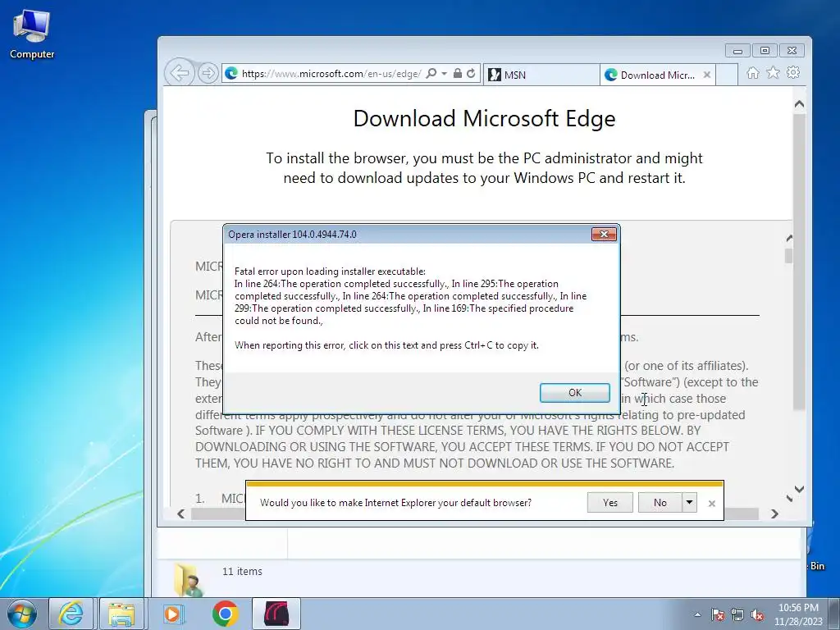Expand the dropdown arrow beside No
This screenshot has height=630, width=840.
pyautogui.click(x=689, y=503)
